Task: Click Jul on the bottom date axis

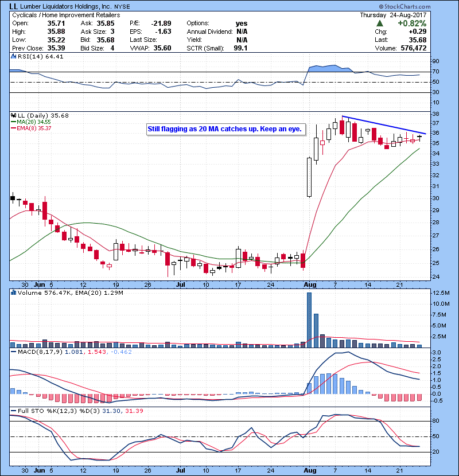Action: 180,470
